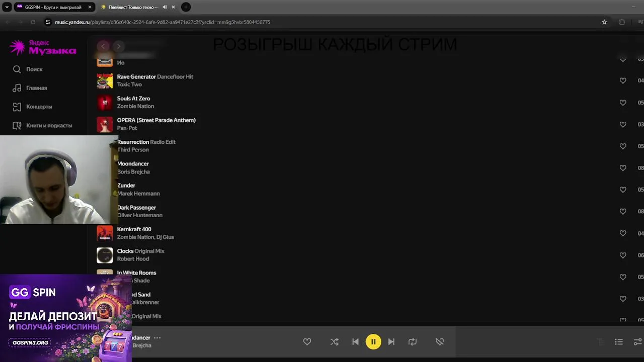The width and height of the screenshot is (644, 362).
Task: Open artist Third Person
Action: tap(133, 150)
